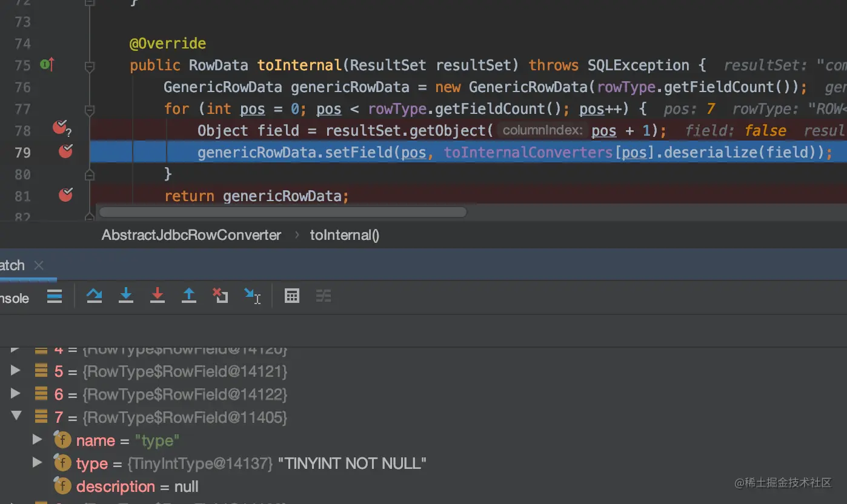Click the Run to Cursor icon

(x=252, y=296)
